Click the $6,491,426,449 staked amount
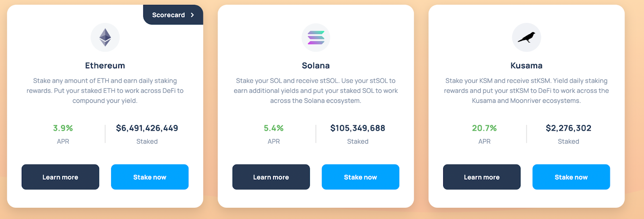Screen dimensions: 644x219 click(147, 128)
